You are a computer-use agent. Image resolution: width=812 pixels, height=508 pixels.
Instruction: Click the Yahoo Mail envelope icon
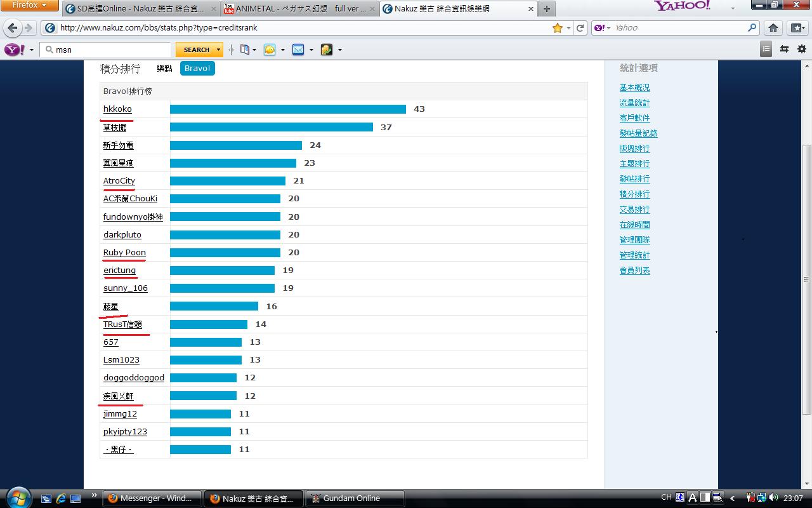298,50
